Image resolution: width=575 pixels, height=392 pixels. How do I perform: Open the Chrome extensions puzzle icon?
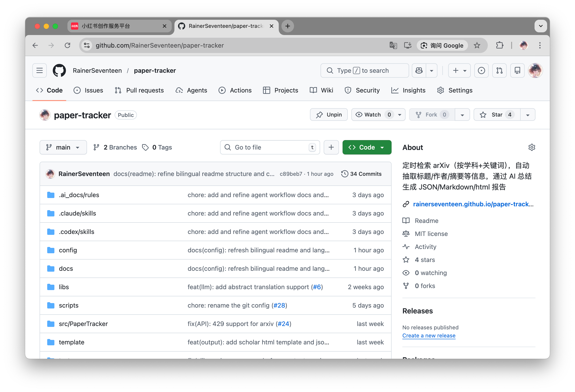[499, 46]
